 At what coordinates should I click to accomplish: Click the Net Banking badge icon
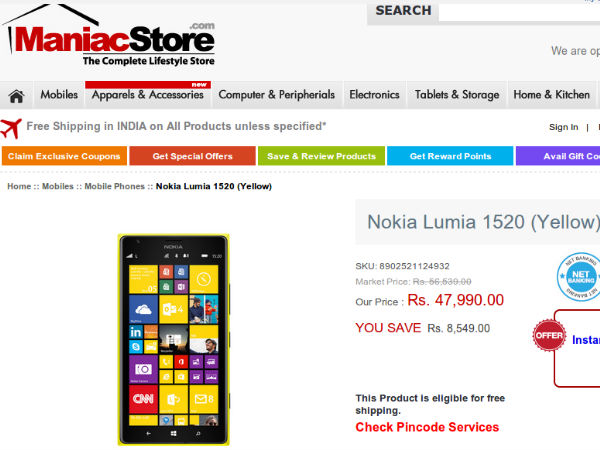click(x=578, y=276)
